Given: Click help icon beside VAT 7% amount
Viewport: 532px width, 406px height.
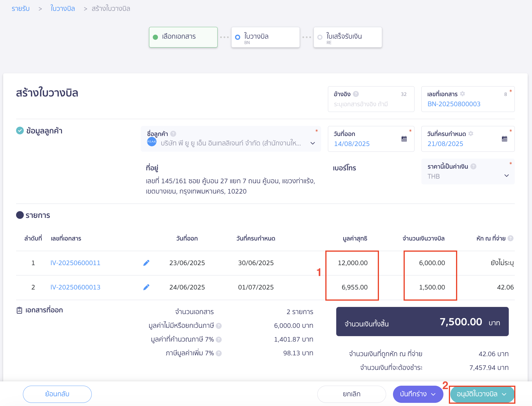Looking at the screenshot, I should tap(219, 353).
